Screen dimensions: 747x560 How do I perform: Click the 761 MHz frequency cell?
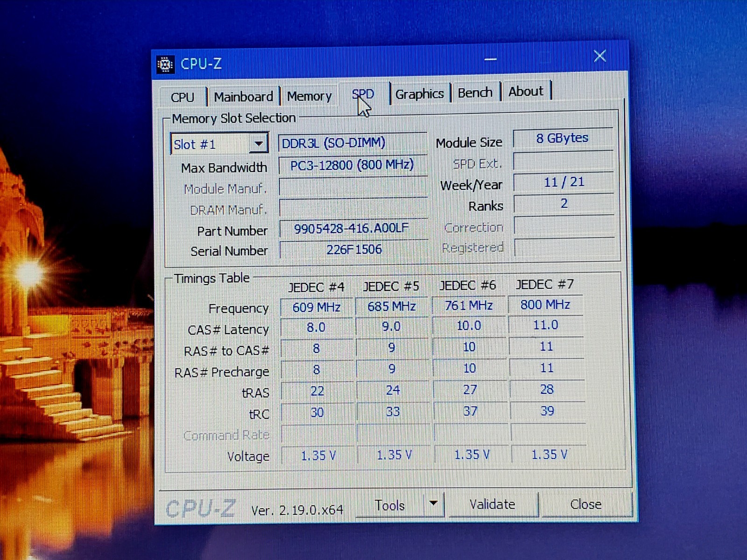click(469, 306)
